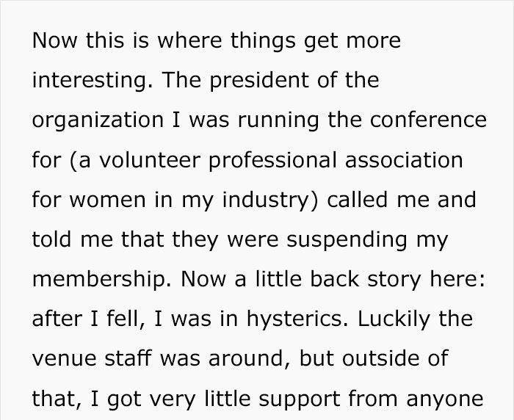Click the word "interesting" in the paragraph
This screenshot has width=514, height=420.
(87, 79)
